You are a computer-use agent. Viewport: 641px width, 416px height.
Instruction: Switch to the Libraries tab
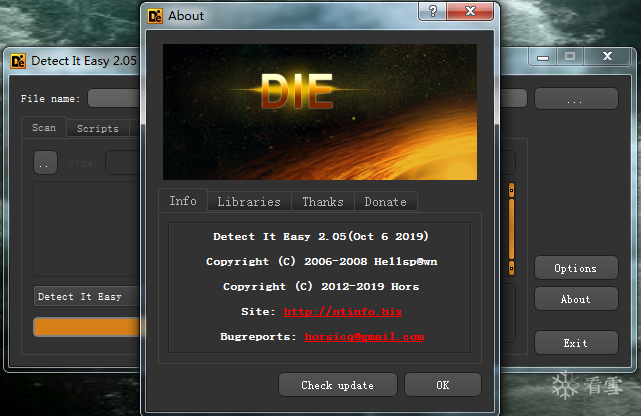coord(249,202)
